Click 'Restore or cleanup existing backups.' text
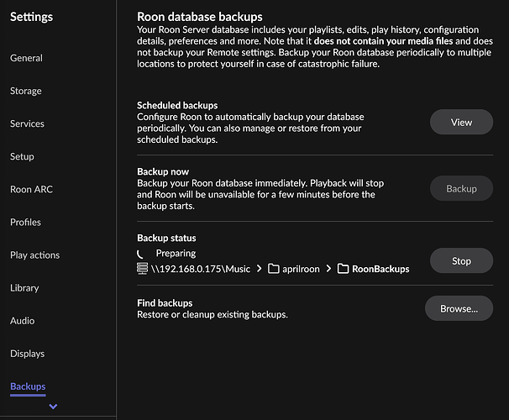Image resolution: width=509 pixels, height=420 pixels. click(x=213, y=315)
